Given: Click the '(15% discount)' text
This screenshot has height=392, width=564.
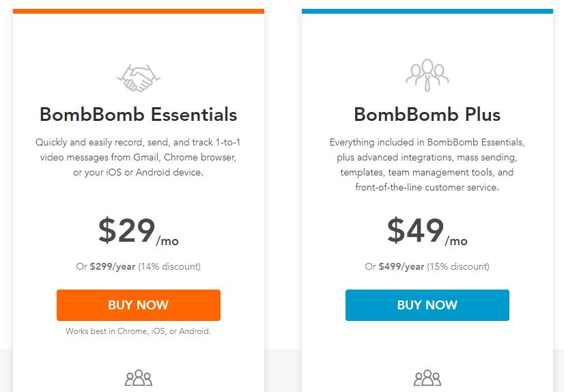Looking at the screenshot, I should (x=458, y=266).
